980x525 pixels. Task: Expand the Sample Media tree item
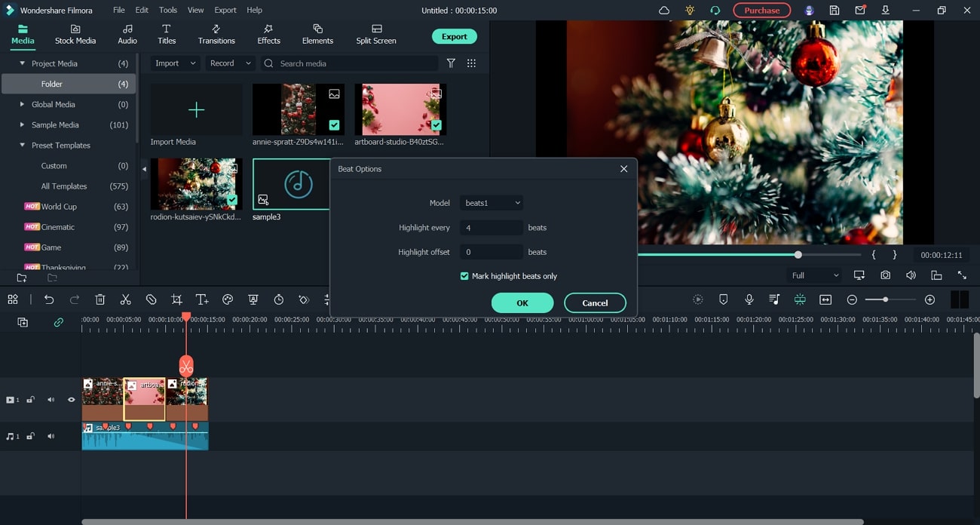pos(22,124)
